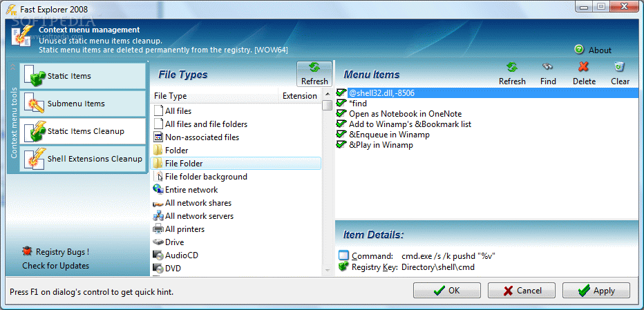The height and width of the screenshot is (310, 644).
Task: Click the Folder row's yellow folder icon
Action: [x=158, y=150]
